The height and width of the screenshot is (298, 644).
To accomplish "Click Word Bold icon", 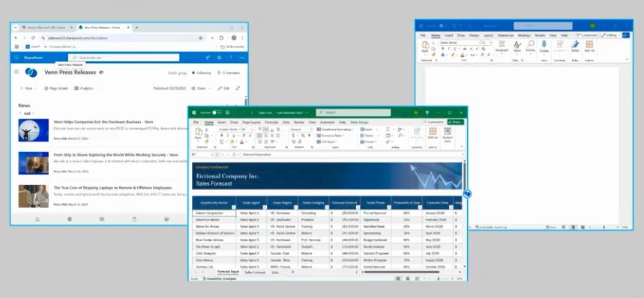I will (x=443, y=49).
